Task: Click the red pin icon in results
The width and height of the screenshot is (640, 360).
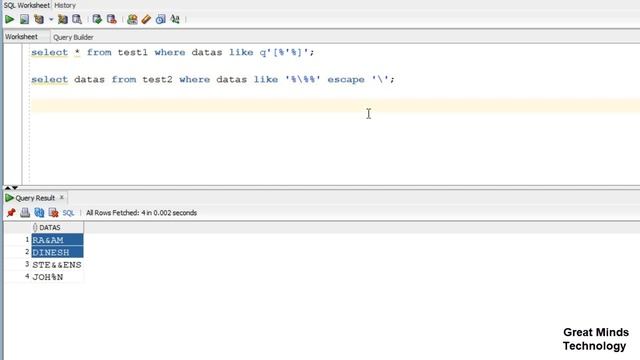Action: (11, 213)
